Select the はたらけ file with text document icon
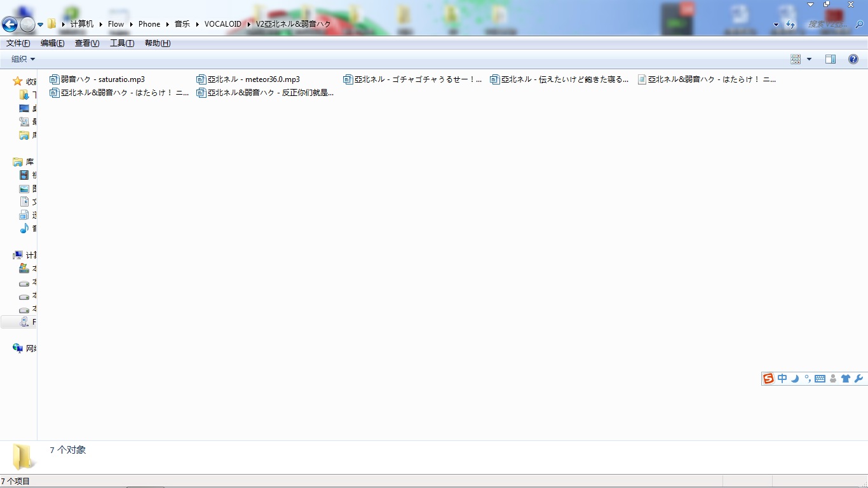The height and width of the screenshot is (488, 868). pos(706,79)
